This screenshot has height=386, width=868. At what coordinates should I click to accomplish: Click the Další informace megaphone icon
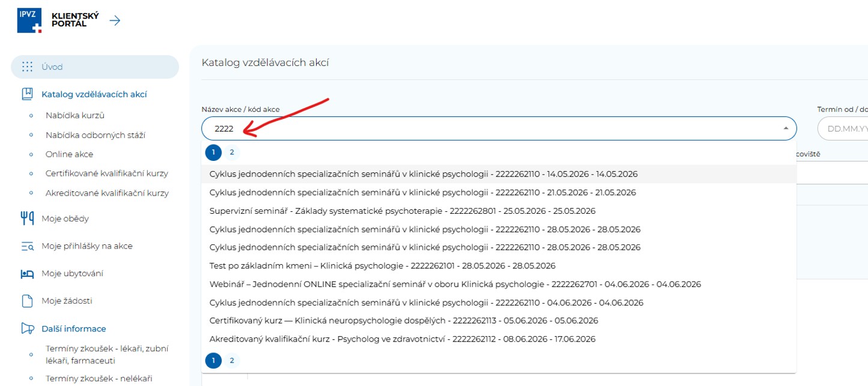27,328
